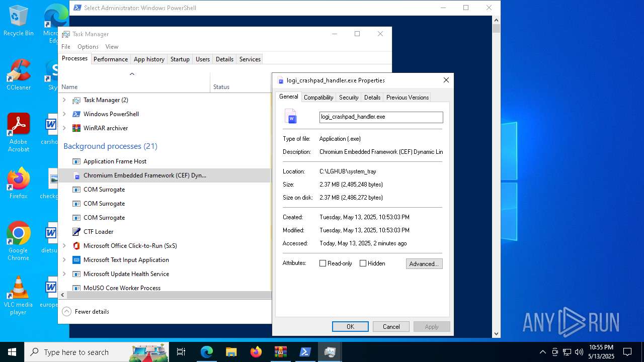Open Firefox from the taskbar

(256, 352)
